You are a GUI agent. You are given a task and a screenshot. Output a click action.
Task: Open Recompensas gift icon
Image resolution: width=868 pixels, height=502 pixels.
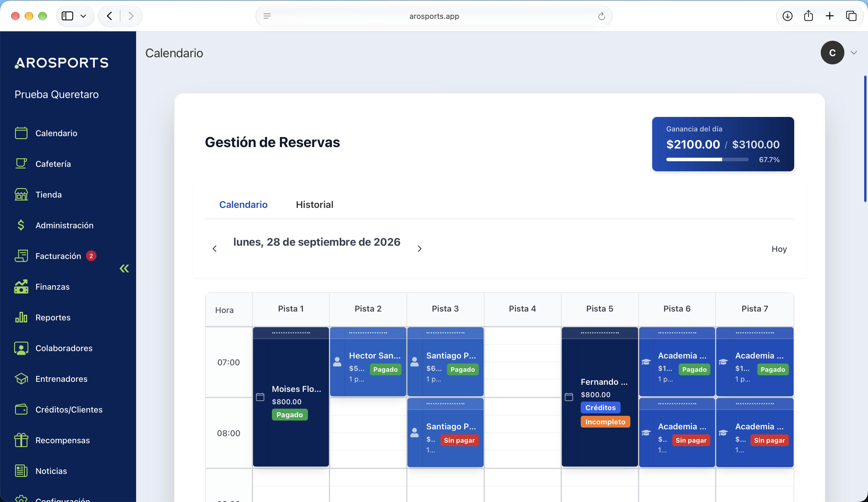coord(21,440)
